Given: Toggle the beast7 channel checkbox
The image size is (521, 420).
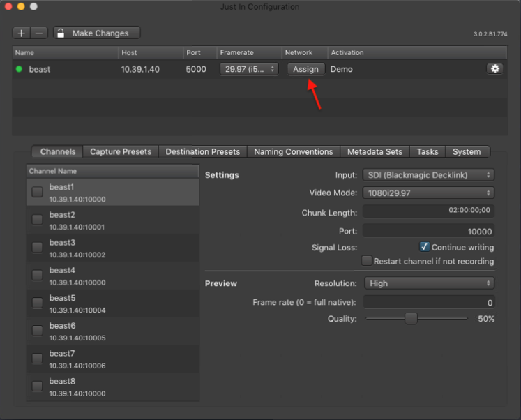Looking at the screenshot, I should [x=37, y=358].
